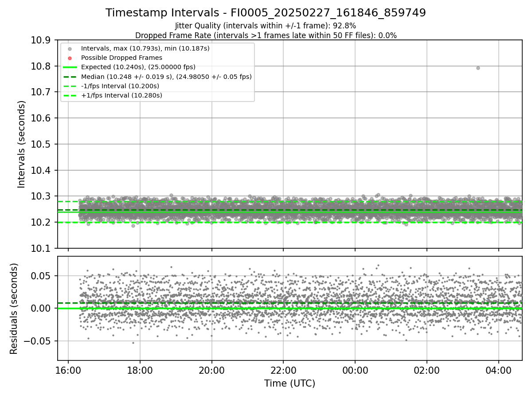The height and width of the screenshot is (399, 532).
Task: Click legend entry '-1/fps Interval (10.200s)'
Action: point(120,86)
